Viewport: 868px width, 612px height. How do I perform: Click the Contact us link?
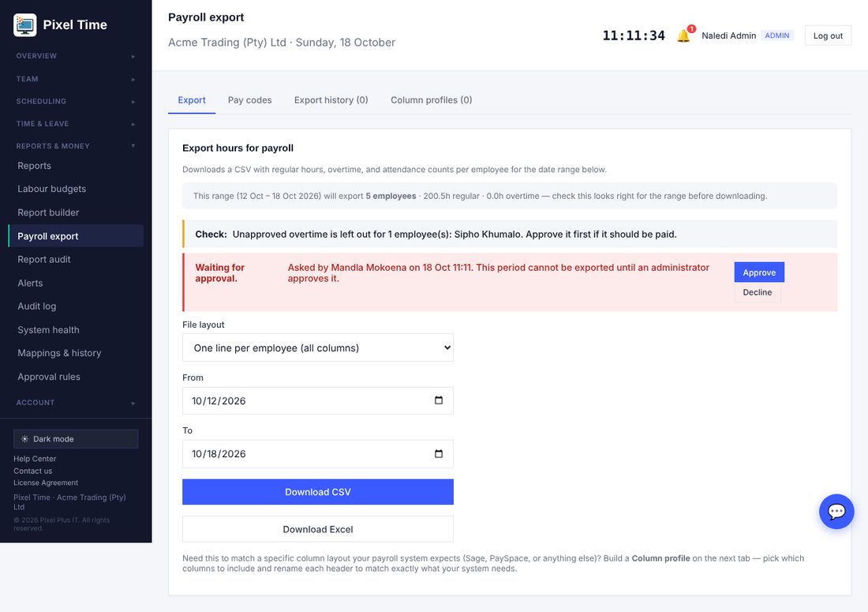[x=32, y=471]
